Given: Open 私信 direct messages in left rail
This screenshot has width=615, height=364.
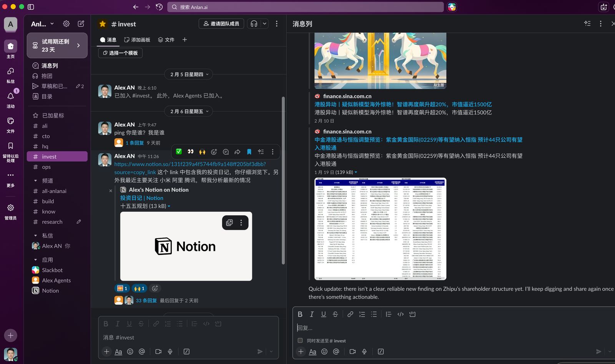Looking at the screenshot, I should tap(10, 75).
